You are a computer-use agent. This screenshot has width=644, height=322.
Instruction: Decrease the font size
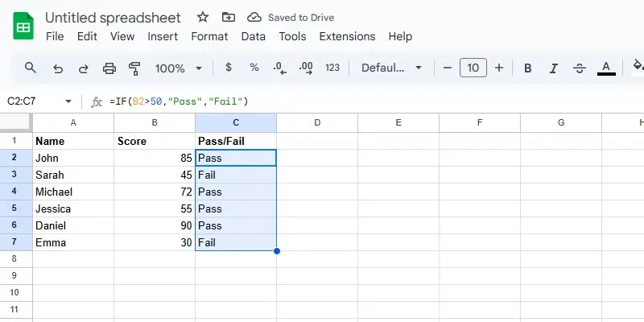coord(448,68)
